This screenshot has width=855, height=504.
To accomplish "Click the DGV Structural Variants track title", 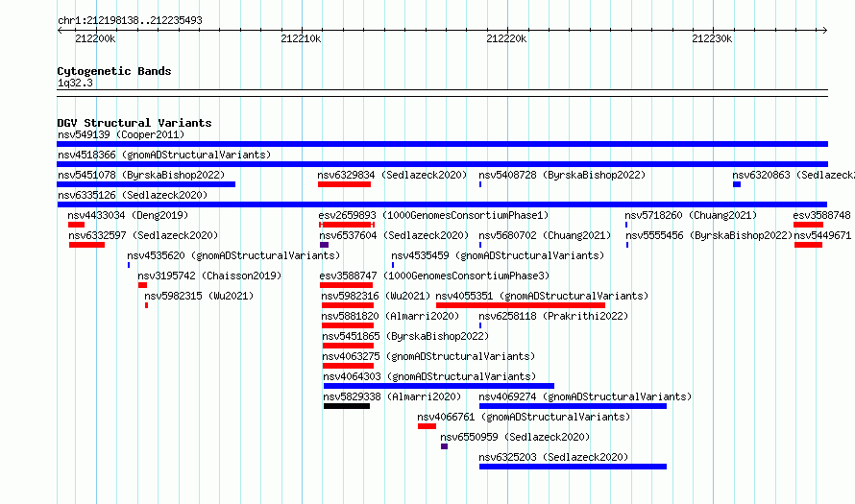I will tap(134, 123).
